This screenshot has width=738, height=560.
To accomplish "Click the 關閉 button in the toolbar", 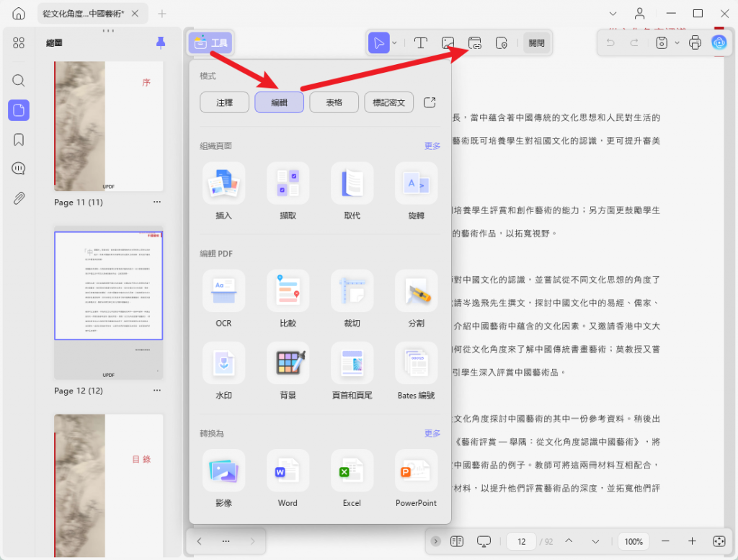I will pos(536,43).
